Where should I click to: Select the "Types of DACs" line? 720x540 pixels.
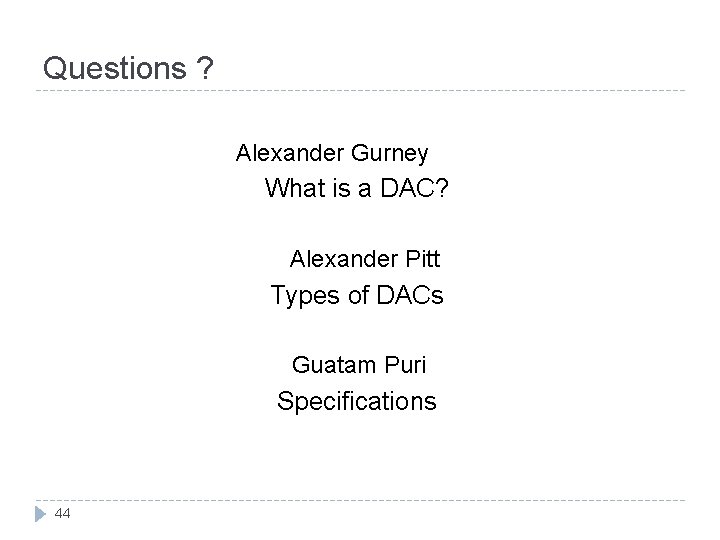[x=357, y=295]
